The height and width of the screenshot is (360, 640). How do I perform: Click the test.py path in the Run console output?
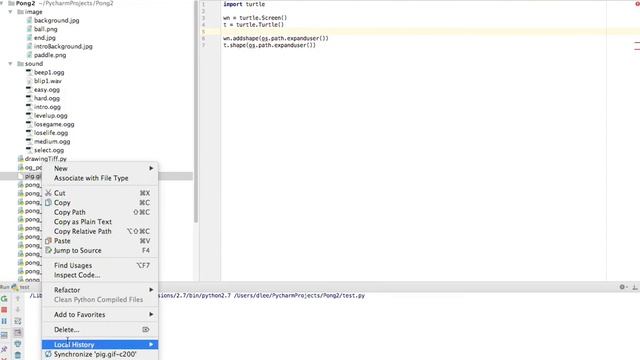click(x=299, y=296)
